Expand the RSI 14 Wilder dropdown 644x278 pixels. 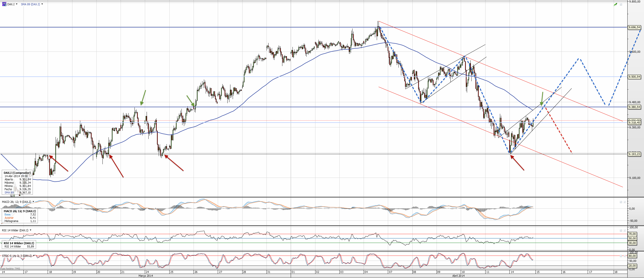31,230
